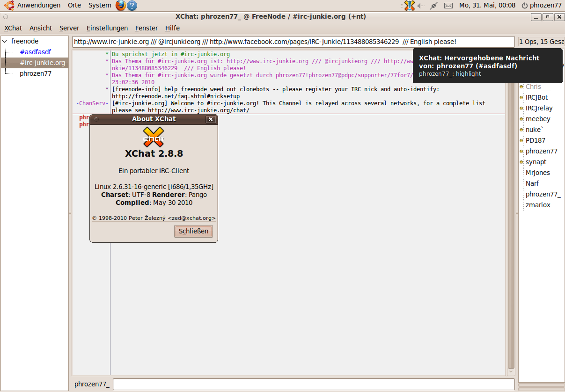565x392 pixels.
Task: Click the network connection plug icon
Action: click(x=434, y=6)
